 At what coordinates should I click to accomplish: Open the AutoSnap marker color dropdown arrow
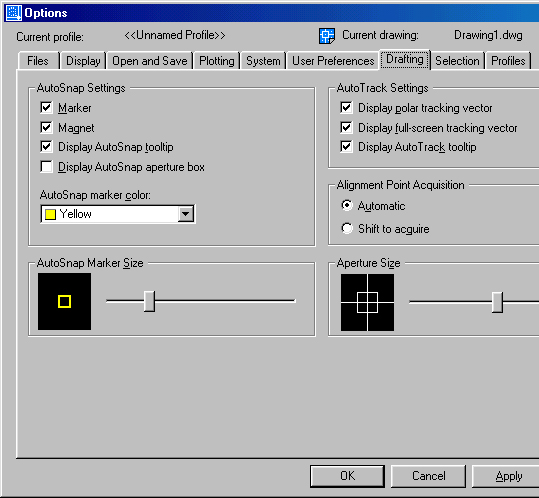click(x=186, y=214)
